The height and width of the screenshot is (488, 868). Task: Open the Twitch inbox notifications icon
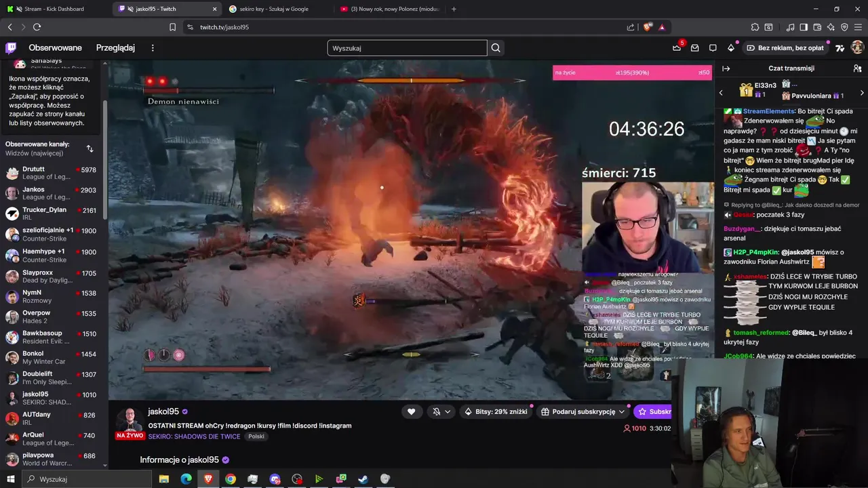[695, 47]
